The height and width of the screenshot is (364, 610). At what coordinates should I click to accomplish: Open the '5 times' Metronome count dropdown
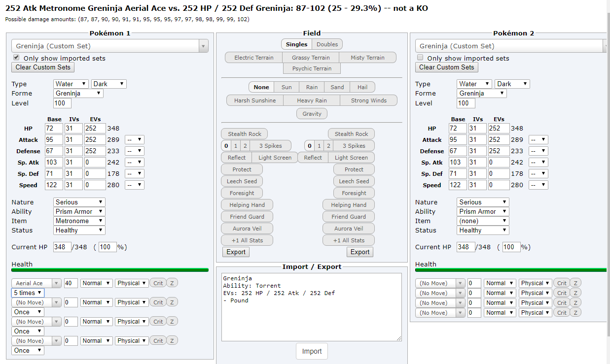click(28, 293)
